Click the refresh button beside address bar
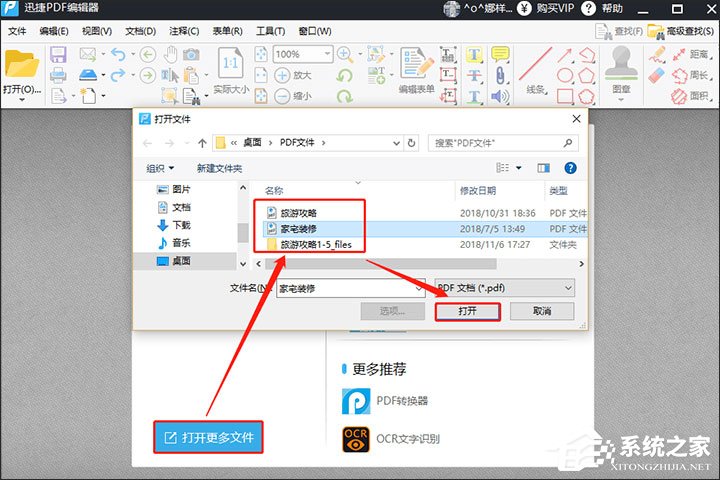Viewport: 720px width, 480px height. (411, 143)
